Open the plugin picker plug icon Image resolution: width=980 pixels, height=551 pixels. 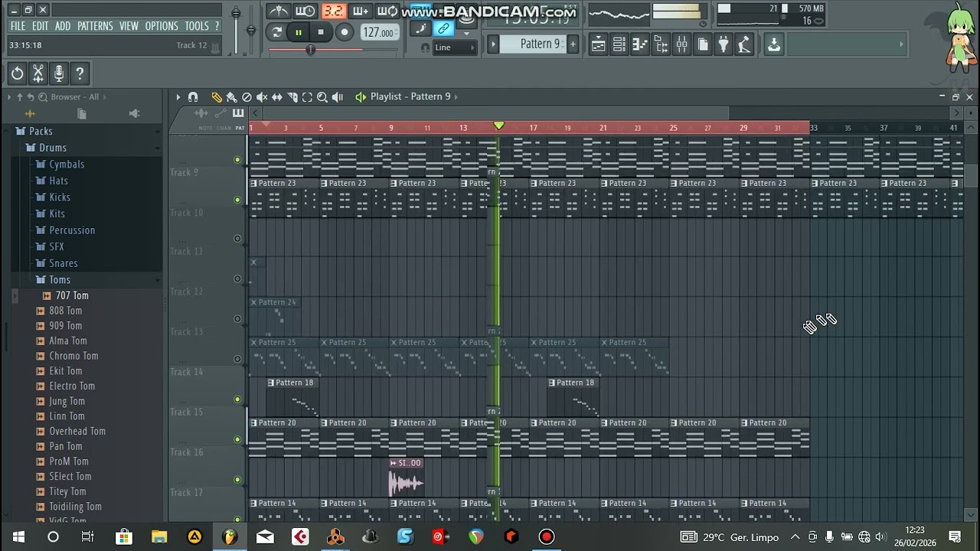[x=723, y=44]
